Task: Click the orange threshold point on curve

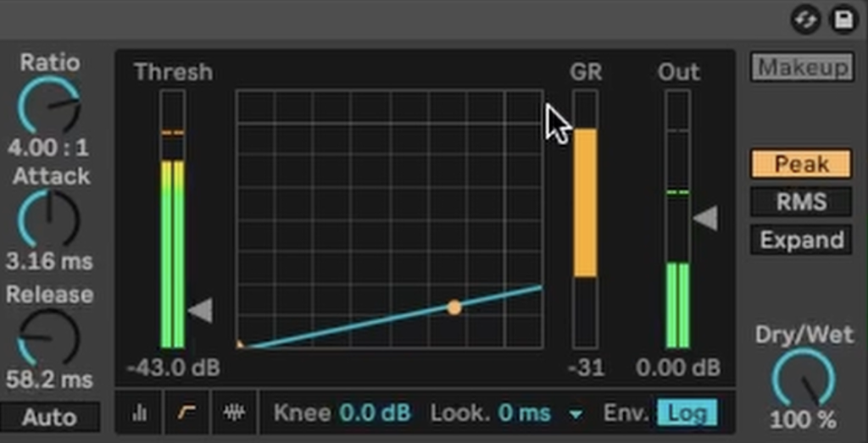Action: pyautogui.click(x=454, y=307)
